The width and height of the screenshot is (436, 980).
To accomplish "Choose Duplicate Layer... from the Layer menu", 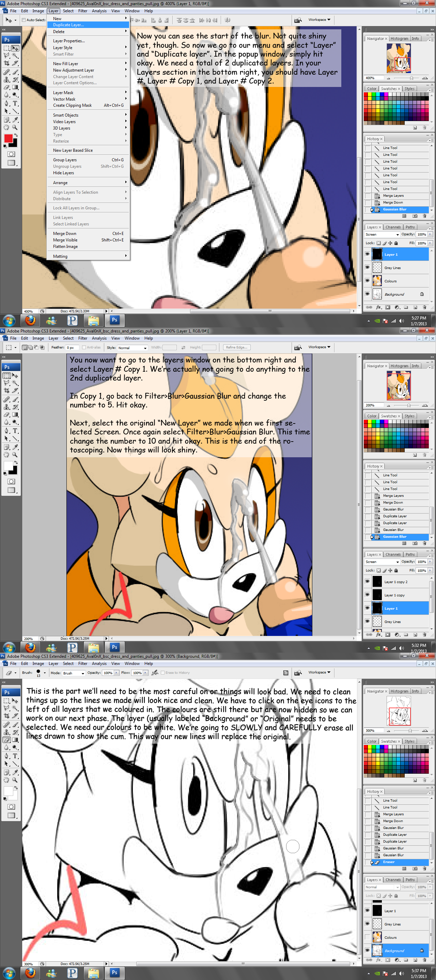I will coord(88,25).
